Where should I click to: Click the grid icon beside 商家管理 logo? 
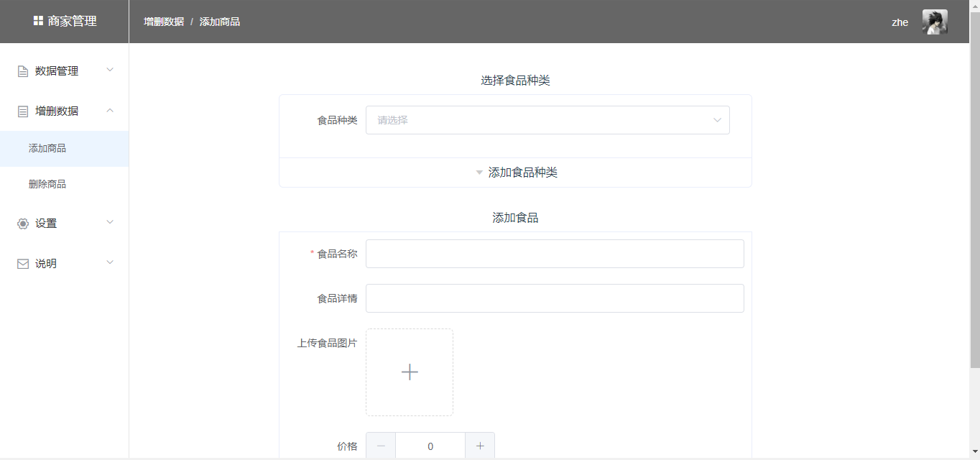tap(39, 21)
